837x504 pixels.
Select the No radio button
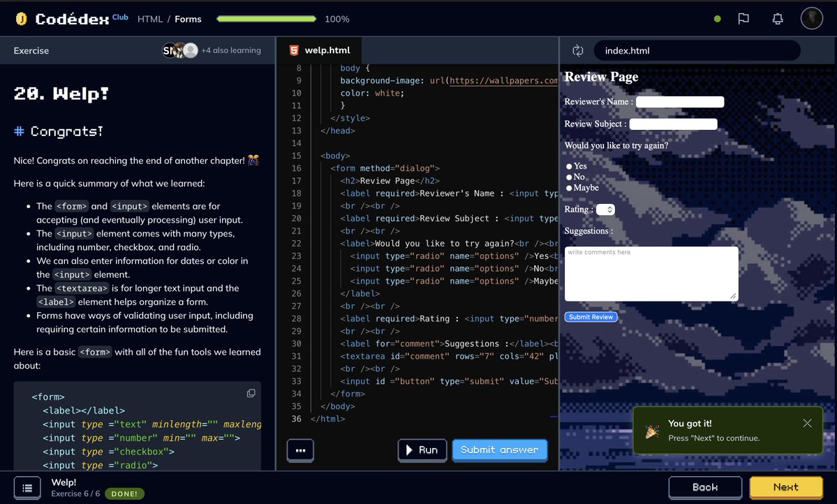(569, 177)
